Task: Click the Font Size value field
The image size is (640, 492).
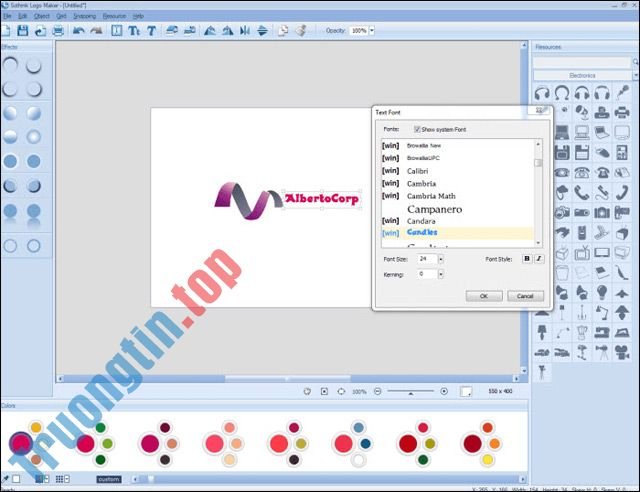Action: click(x=427, y=259)
